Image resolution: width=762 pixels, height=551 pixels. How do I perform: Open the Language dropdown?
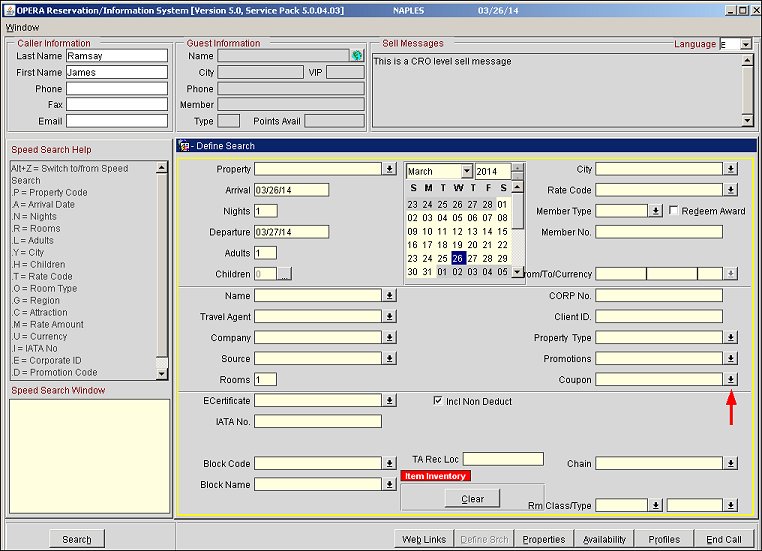[745, 45]
